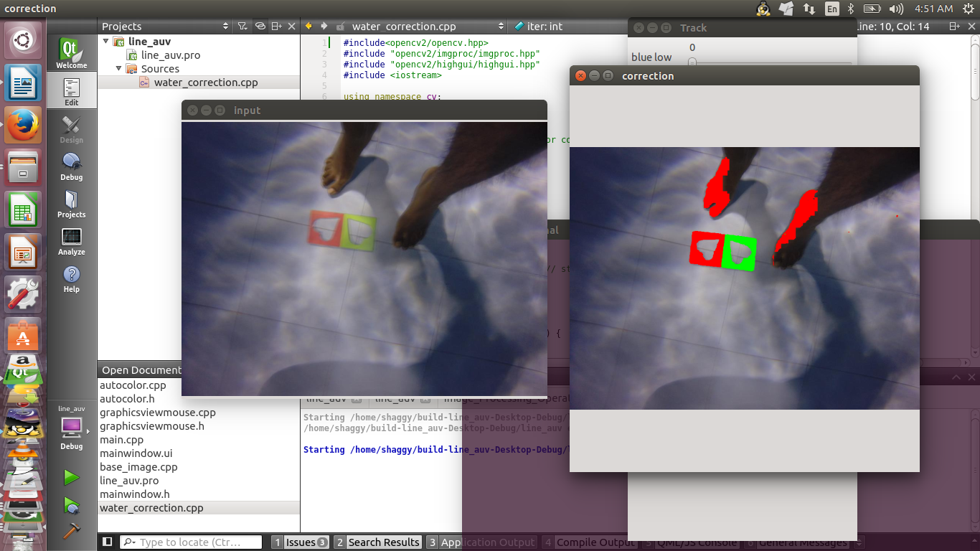Open mainwindow.ui from Open Documents
Image resolution: width=980 pixels, height=551 pixels.
(x=136, y=453)
